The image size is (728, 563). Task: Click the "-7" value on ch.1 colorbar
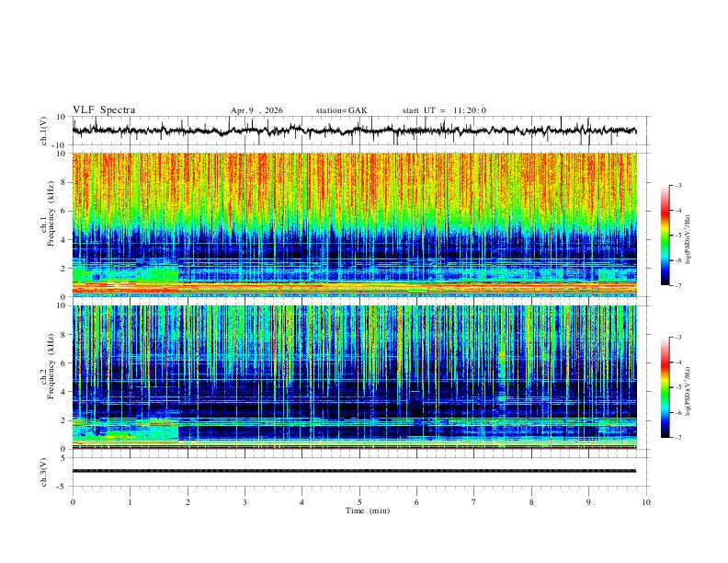677,286
